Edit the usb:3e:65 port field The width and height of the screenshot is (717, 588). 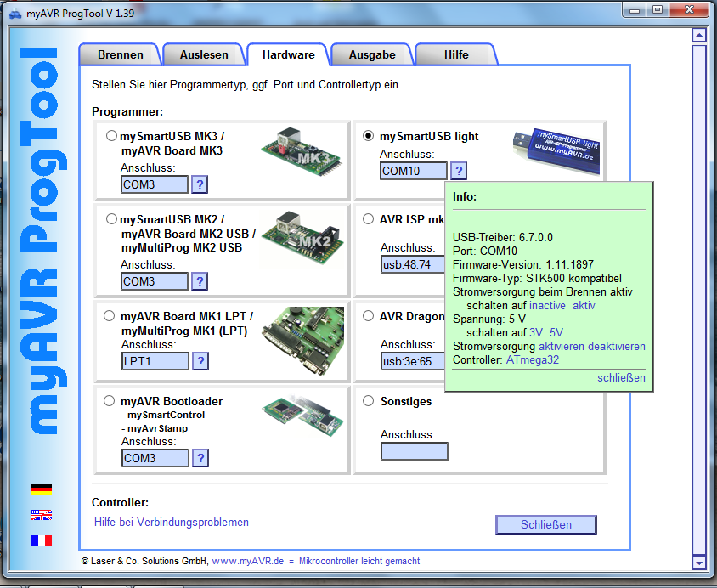coord(413,361)
